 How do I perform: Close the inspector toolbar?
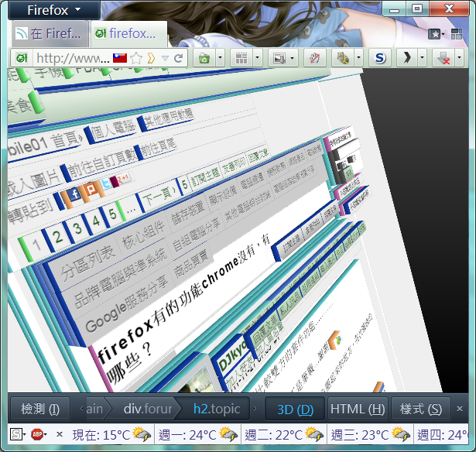coord(460,409)
